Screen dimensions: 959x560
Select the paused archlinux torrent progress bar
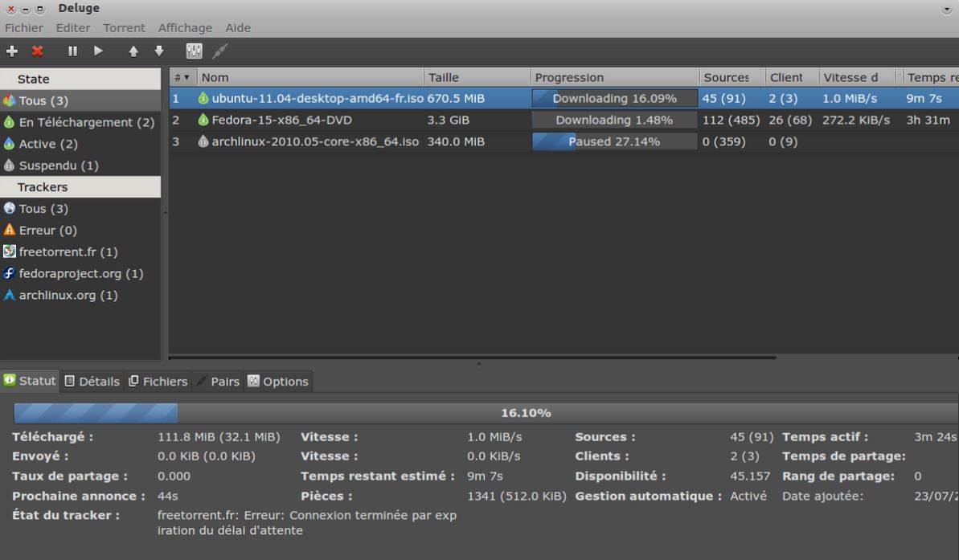click(x=614, y=141)
